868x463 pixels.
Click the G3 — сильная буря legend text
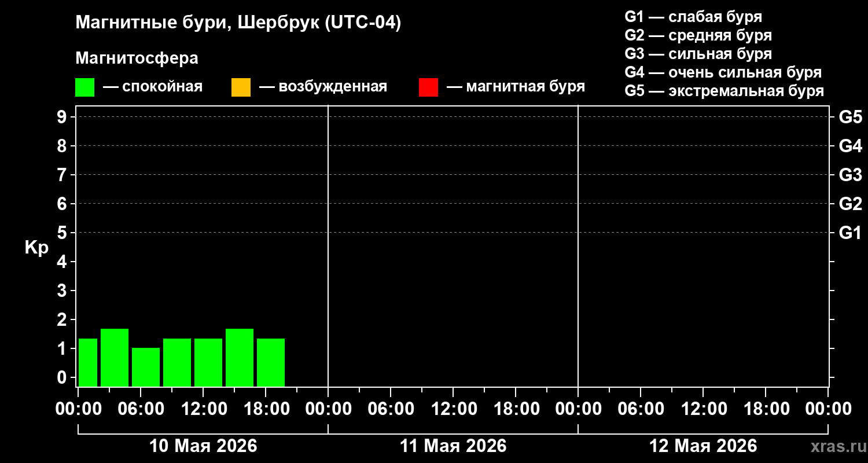point(698,54)
